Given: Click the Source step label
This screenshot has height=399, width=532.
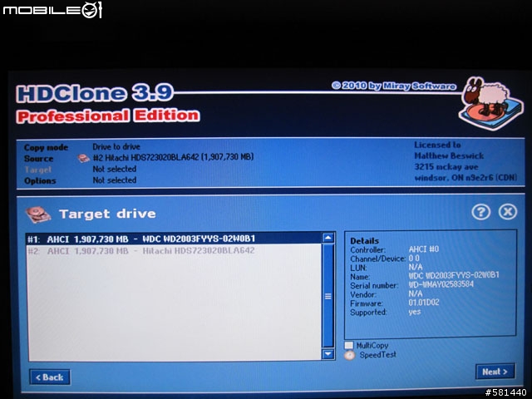Looking at the screenshot, I should pos(39,159).
